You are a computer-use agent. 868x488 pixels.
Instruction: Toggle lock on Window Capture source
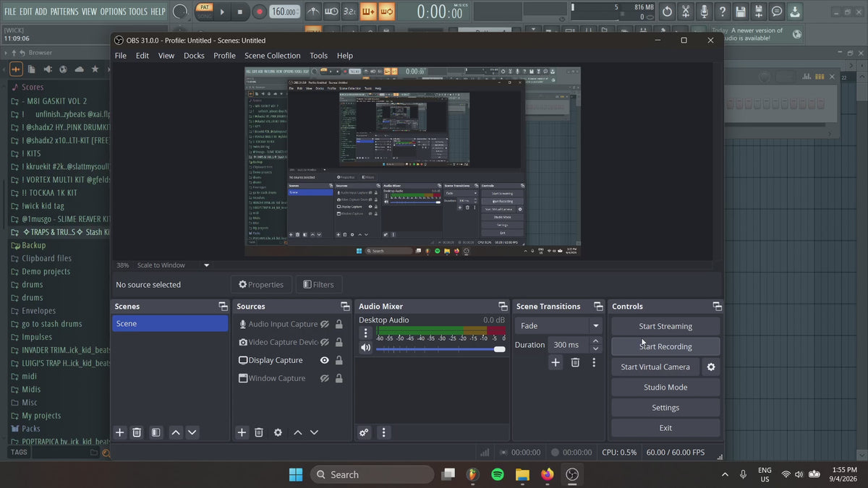pos(339,378)
